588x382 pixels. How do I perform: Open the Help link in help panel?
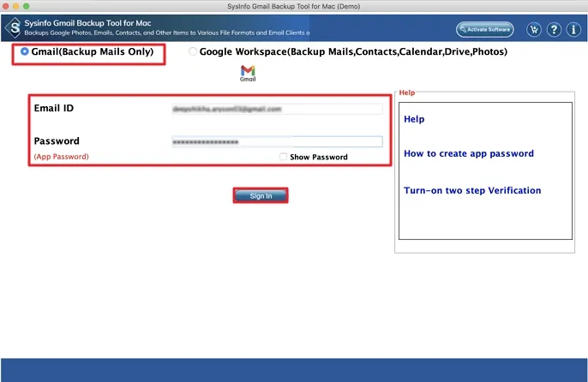point(414,119)
